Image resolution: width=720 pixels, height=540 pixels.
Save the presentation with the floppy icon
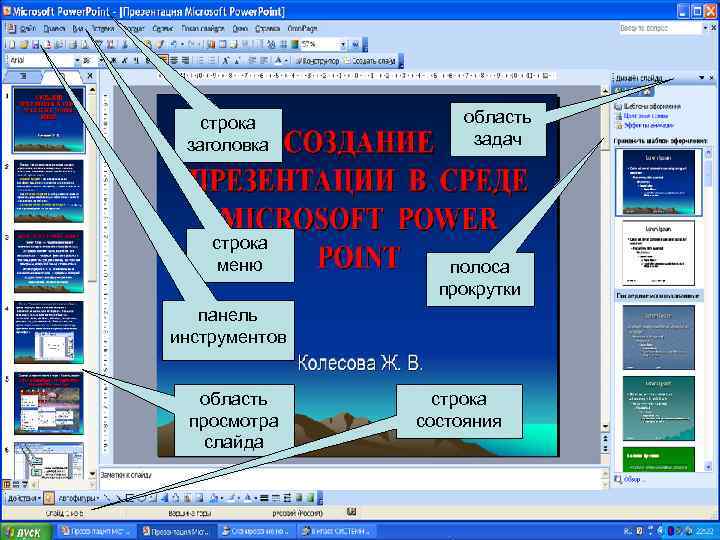tap(35, 45)
